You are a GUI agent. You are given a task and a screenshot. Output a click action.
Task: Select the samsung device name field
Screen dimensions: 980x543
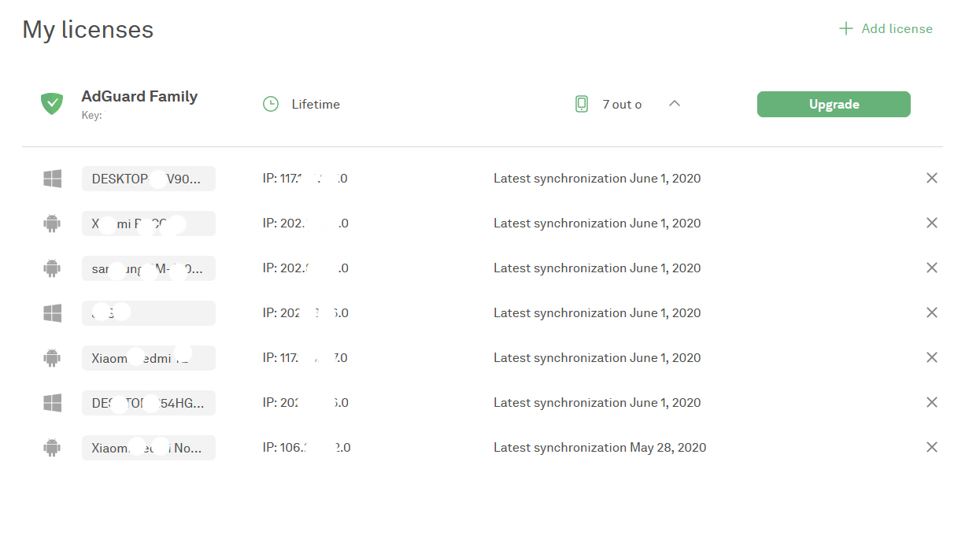[148, 268]
